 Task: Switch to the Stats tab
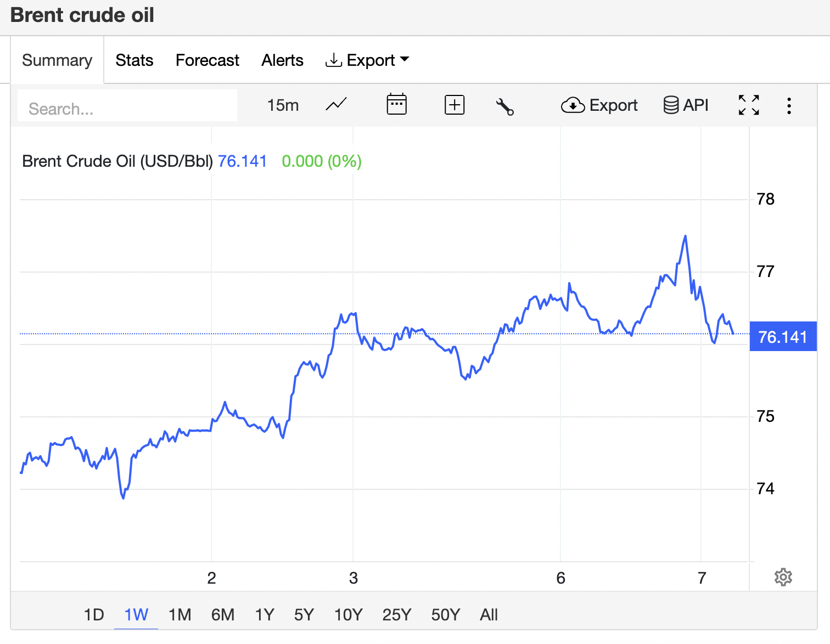[134, 60]
